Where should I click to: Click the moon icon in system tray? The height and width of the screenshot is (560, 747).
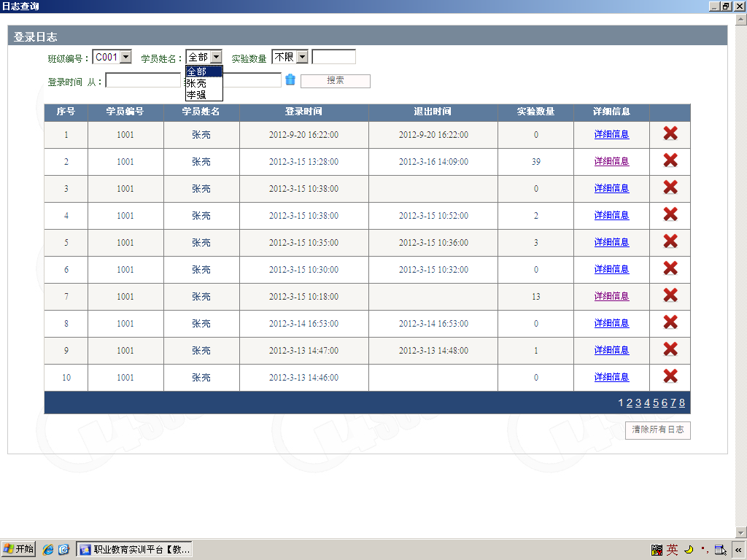click(x=689, y=550)
